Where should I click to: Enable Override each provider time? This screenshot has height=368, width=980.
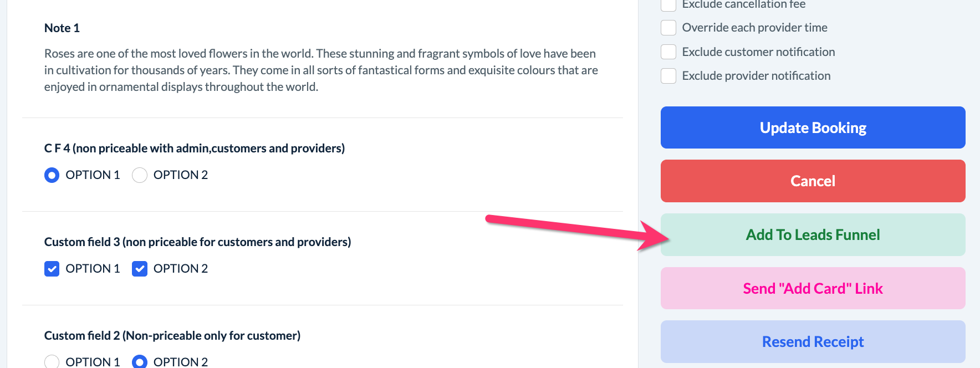tap(668, 28)
